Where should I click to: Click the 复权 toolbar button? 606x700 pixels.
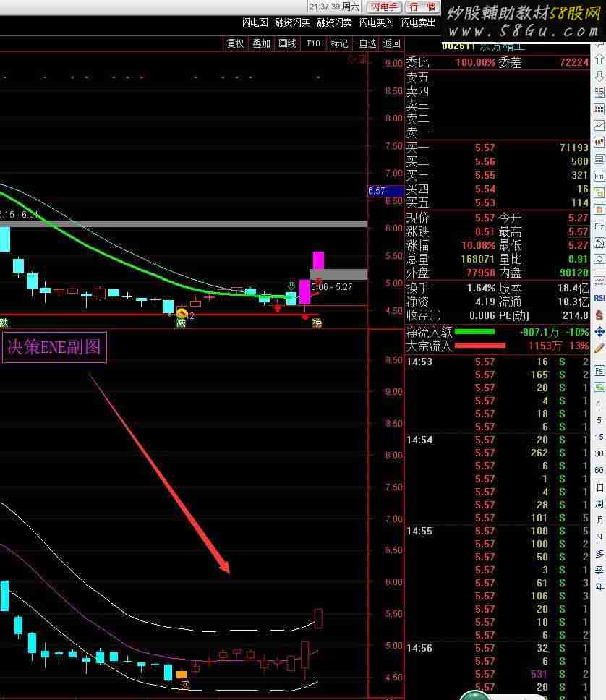[x=235, y=43]
